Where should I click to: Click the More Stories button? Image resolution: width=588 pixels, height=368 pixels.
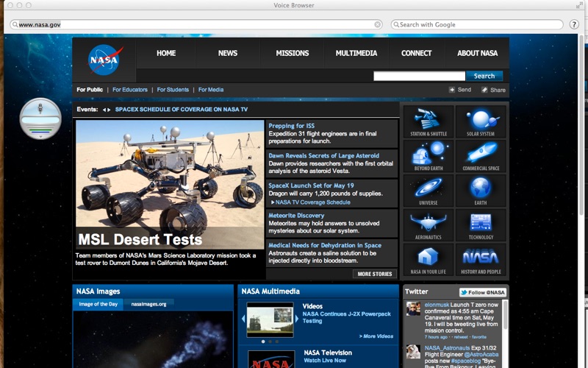point(375,274)
